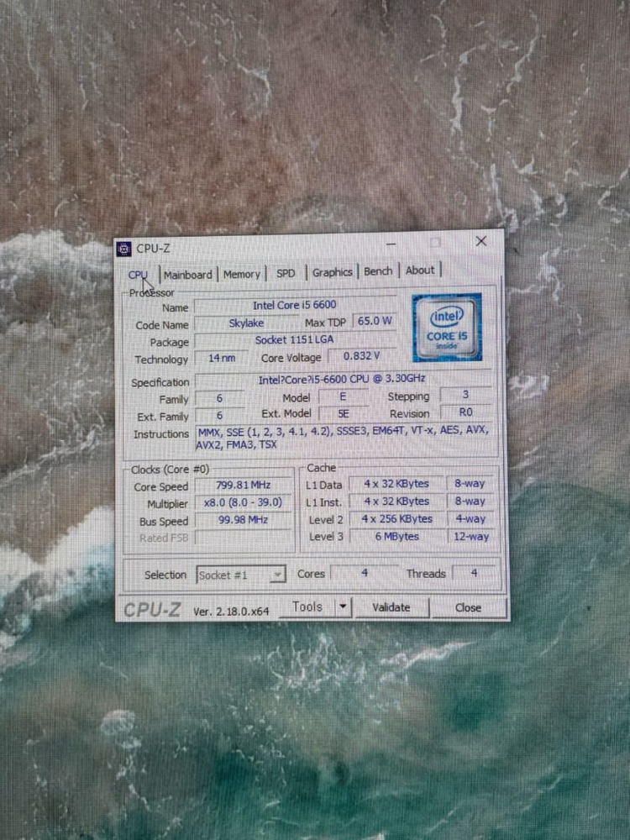Go to the Graphics tab

tap(332, 271)
